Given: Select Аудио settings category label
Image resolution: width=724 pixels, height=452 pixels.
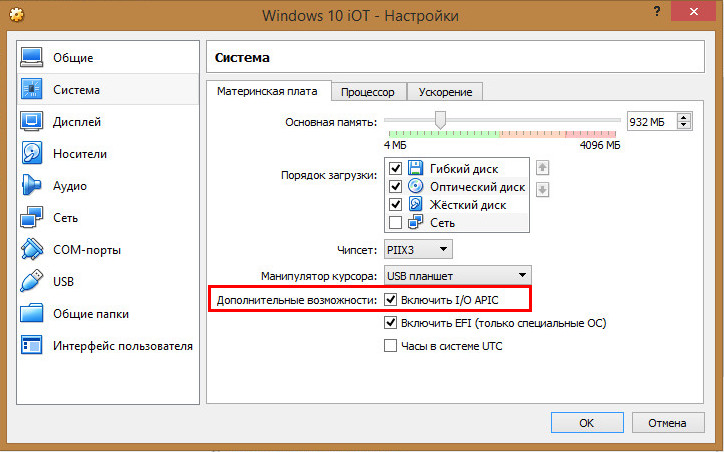Looking at the screenshot, I should 70,186.
